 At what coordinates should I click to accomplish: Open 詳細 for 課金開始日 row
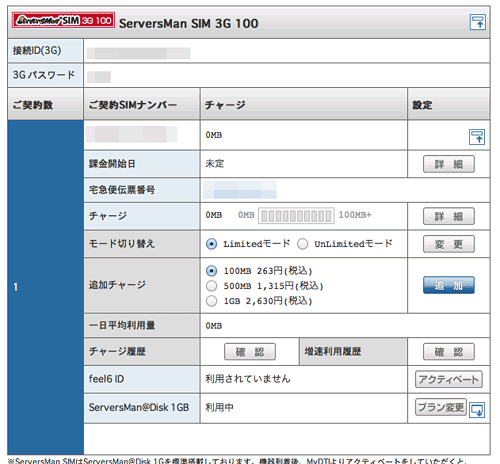pyautogui.click(x=449, y=164)
